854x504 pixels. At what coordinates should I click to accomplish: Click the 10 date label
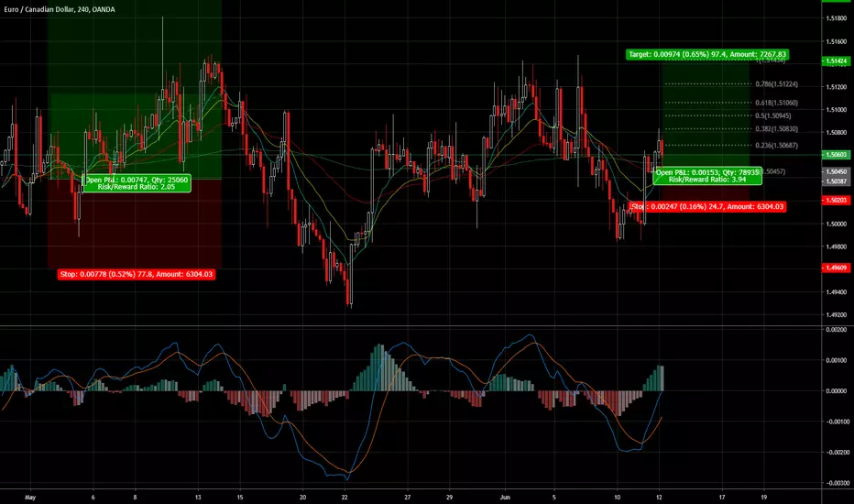point(617,498)
